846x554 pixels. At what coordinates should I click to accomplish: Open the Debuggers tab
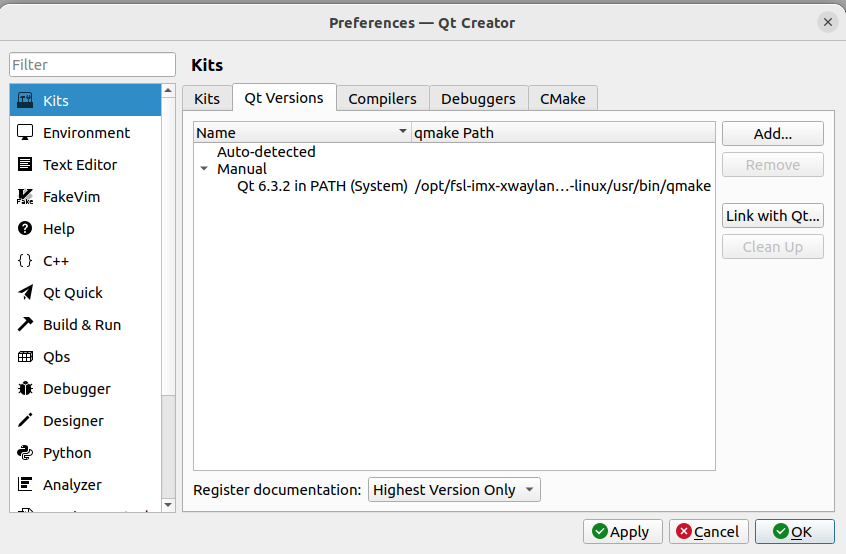[478, 99]
